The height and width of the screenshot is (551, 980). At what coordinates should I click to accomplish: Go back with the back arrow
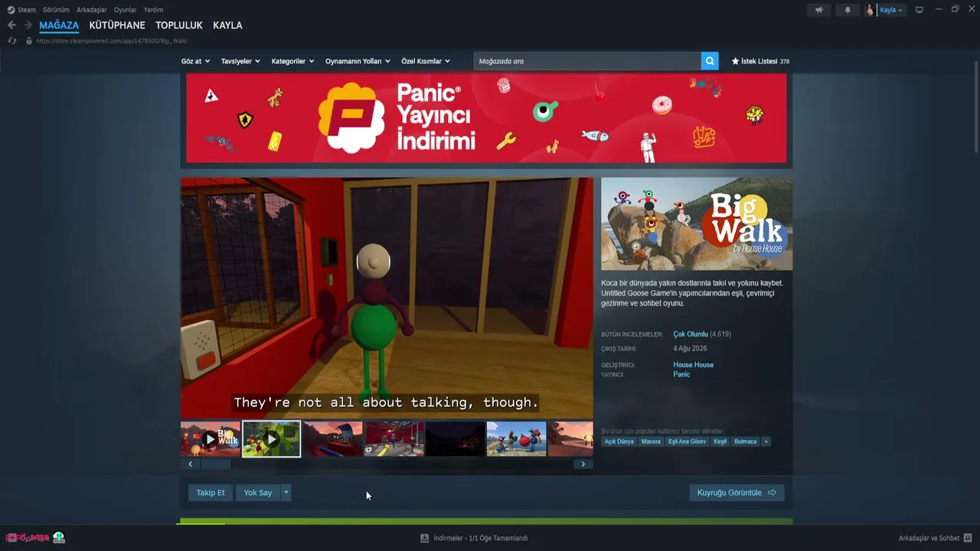tap(11, 25)
